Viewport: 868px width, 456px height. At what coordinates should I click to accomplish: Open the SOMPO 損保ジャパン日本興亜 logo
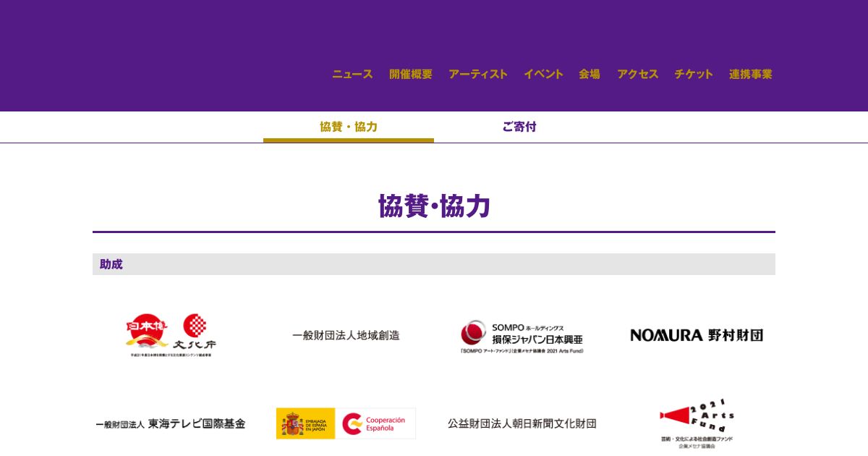click(522, 337)
